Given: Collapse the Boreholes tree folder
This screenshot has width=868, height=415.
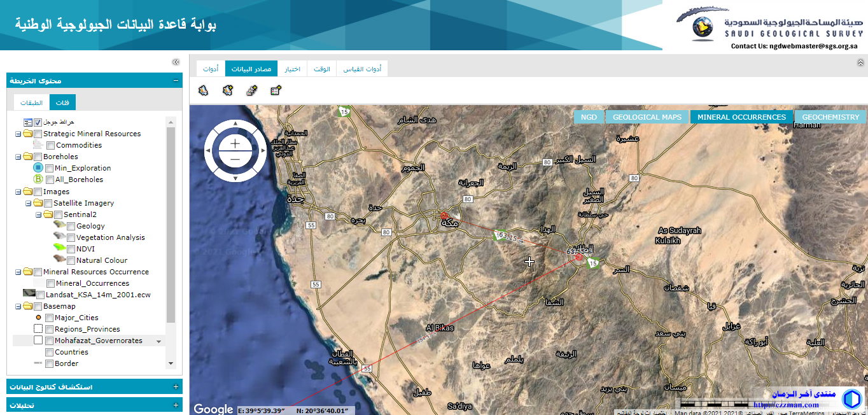Looking at the screenshot, I should [18, 157].
